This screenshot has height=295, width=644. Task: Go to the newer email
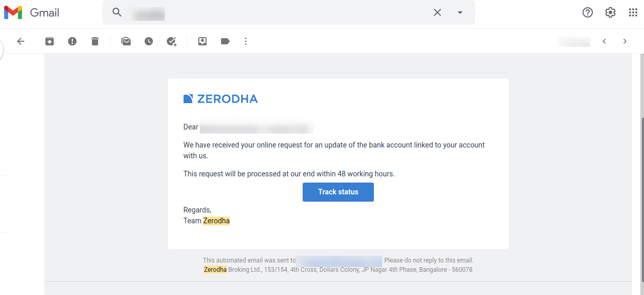[604, 41]
